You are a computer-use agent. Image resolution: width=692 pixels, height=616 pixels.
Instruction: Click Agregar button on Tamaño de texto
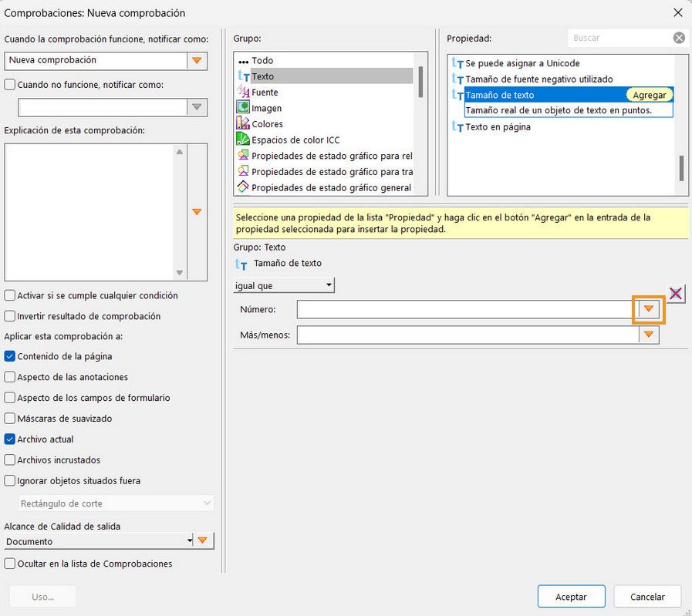tap(650, 95)
